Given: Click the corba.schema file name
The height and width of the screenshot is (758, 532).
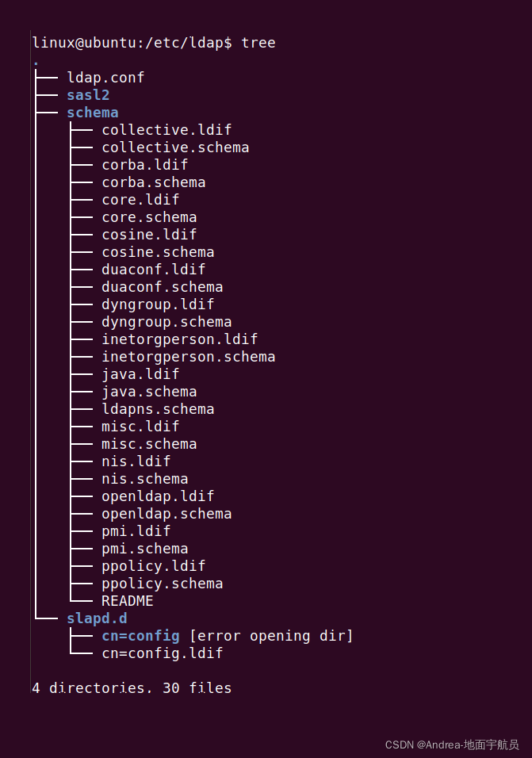Looking at the screenshot, I should pos(153,182).
